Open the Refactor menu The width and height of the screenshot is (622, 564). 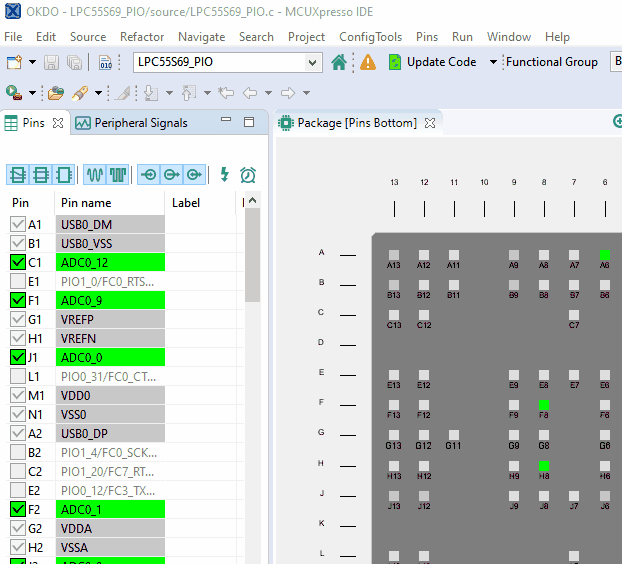(x=142, y=37)
